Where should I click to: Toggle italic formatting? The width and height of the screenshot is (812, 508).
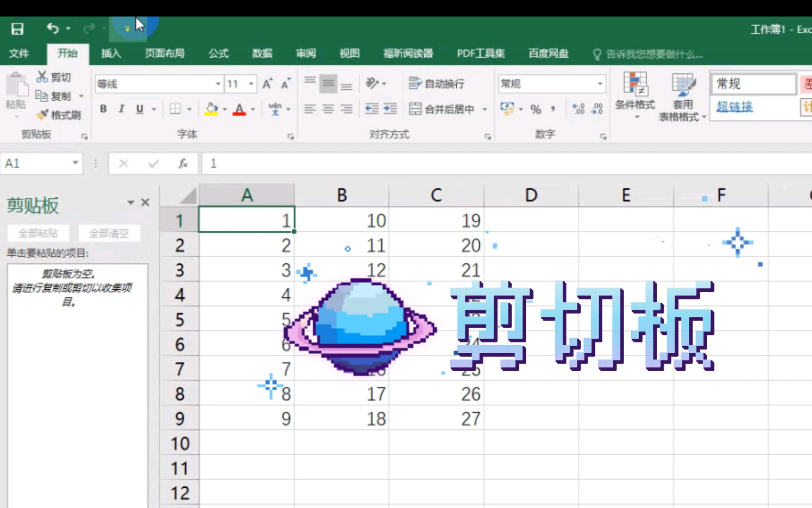coord(121,109)
